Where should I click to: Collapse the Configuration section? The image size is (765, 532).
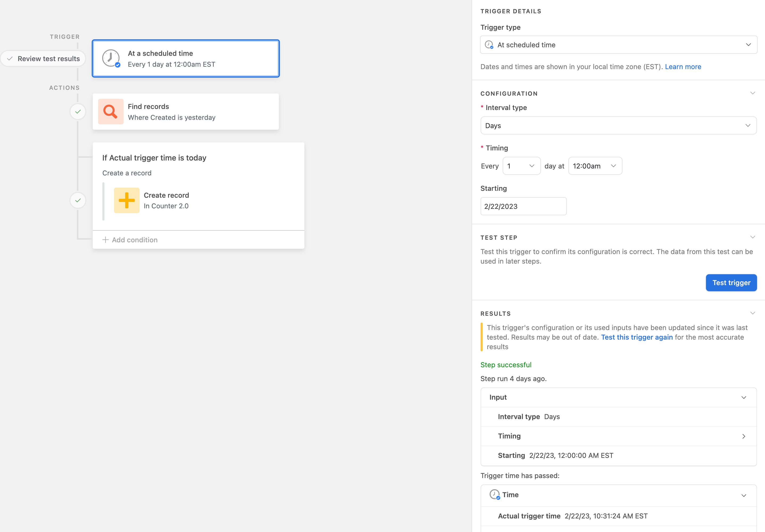coord(752,93)
